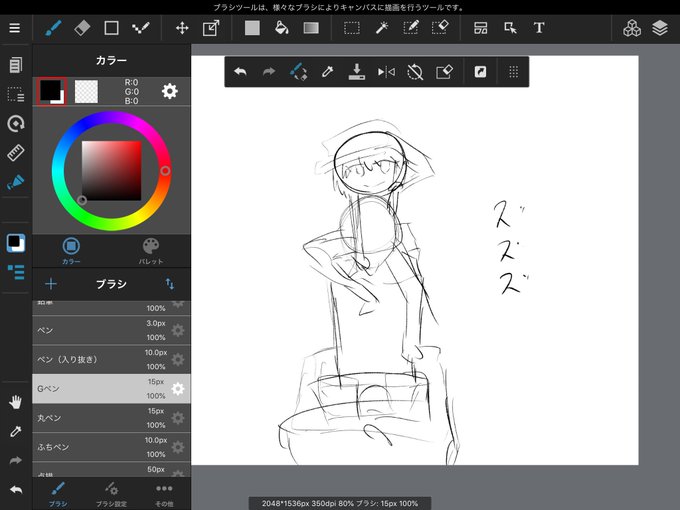Screen dimensions: 680x510
Task: Select the eyedropper in left sidebar
Action: tap(16, 432)
